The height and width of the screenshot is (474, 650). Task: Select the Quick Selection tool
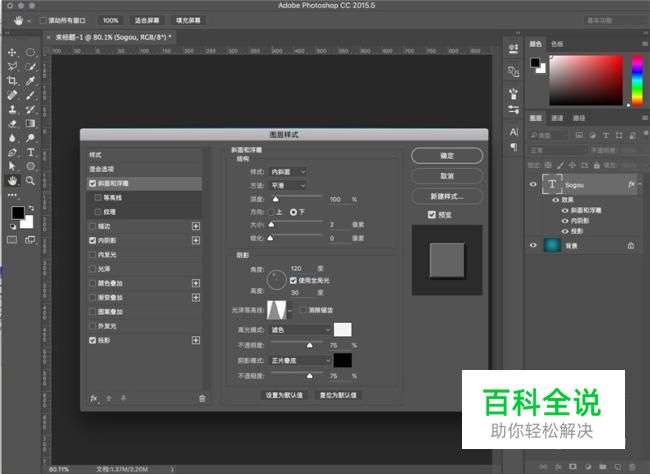pyautogui.click(x=30, y=66)
